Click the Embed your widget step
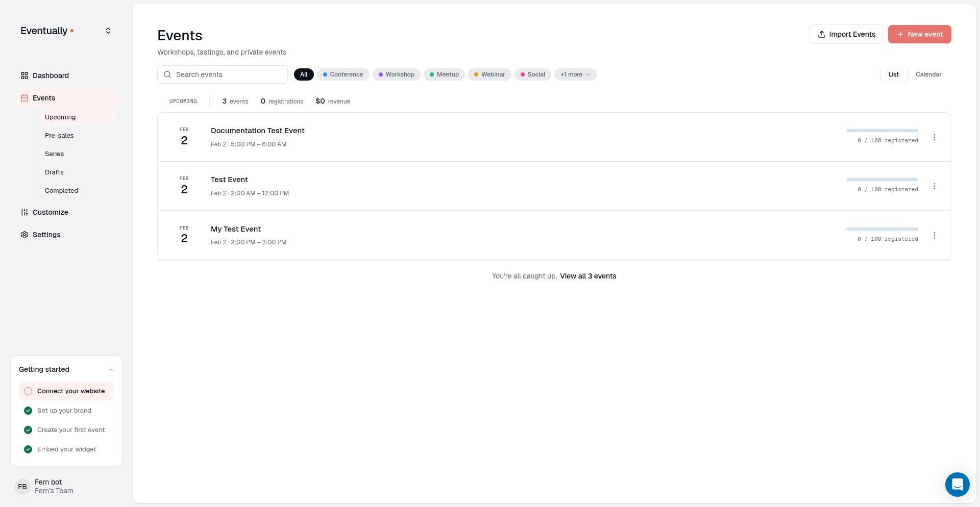This screenshot has height=507, width=980. 66,449
